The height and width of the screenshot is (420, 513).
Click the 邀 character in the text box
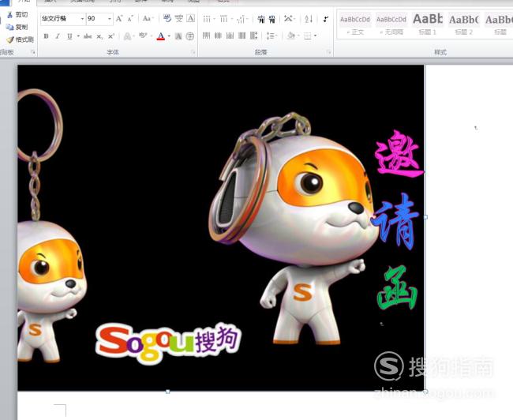(x=399, y=154)
